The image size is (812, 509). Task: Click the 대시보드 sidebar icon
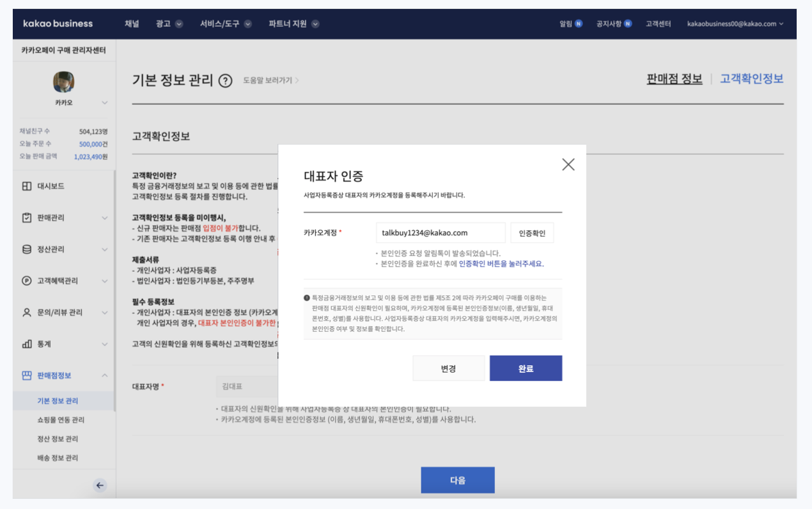[x=26, y=186]
